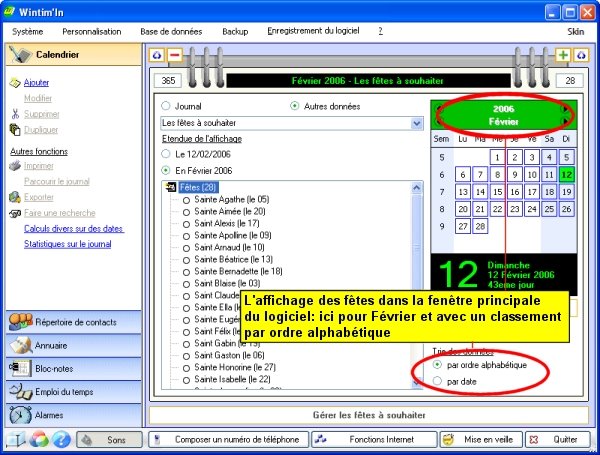Click the search icon beside Faire une recherche

coord(15,213)
